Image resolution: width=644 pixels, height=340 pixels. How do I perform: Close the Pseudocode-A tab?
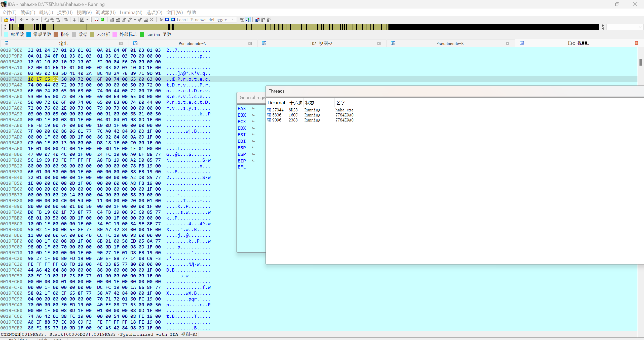pos(250,44)
